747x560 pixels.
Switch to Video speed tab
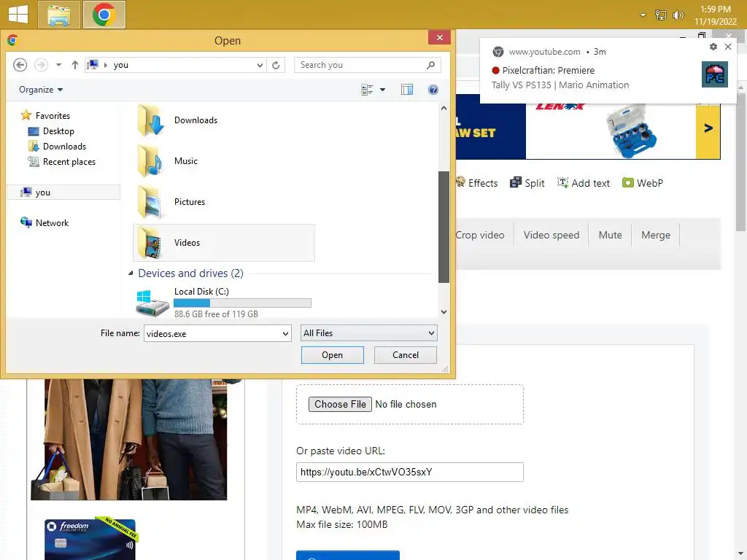click(551, 236)
